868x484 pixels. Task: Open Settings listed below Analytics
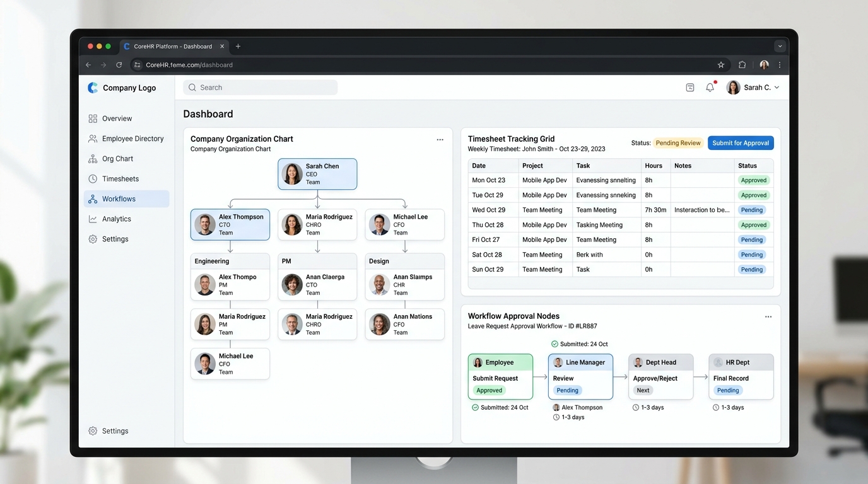[115, 239]
